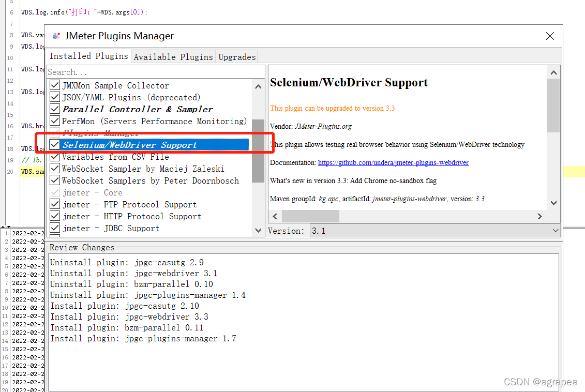This screenshot has height=392, width=585.
Task: Click the 'Selenium/WebDriver Support' description heading
Action: (349, 82)
